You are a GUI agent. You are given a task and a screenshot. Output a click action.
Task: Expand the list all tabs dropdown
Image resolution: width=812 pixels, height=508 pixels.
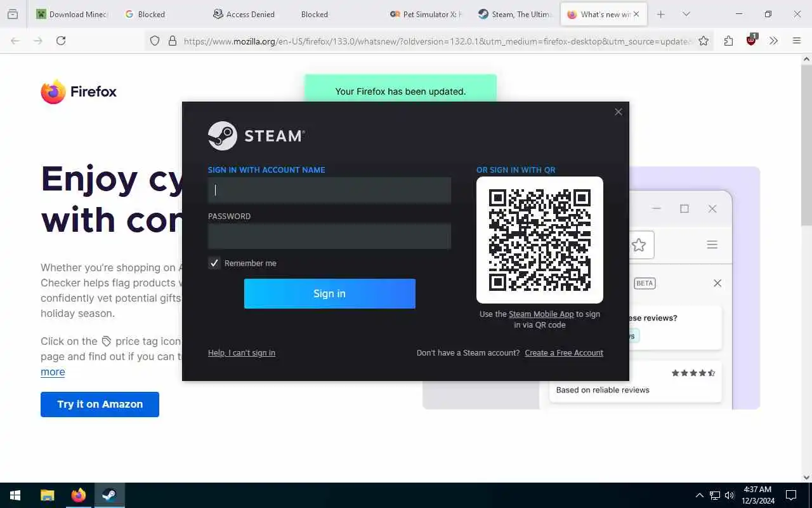click(686, 14)
